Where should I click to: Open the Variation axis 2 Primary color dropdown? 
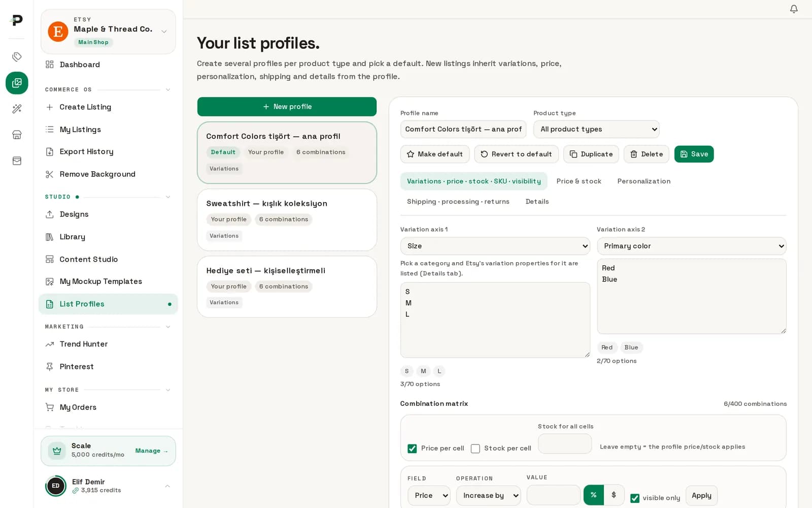coord(692,246)
